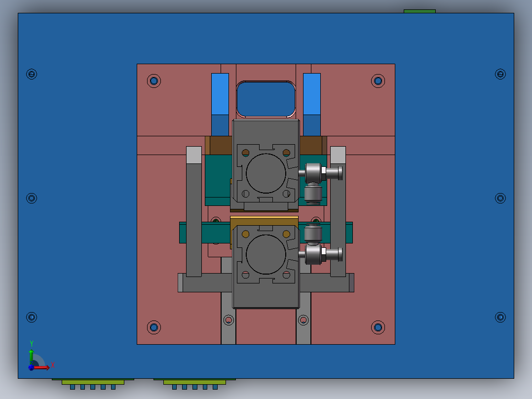Select the gold plate atop lower cylinder

click(x=265, y=221)
